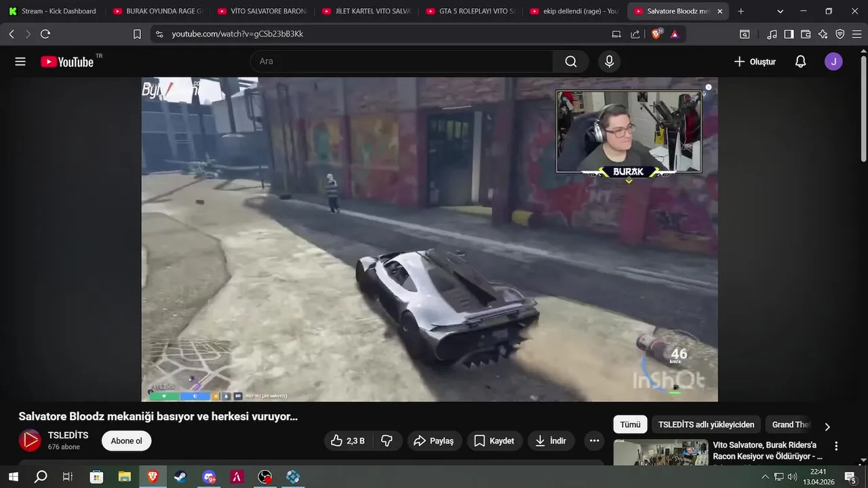Open Brave playlist music note icon
Screen dimensions: 868x488
(x=772, y=34)
